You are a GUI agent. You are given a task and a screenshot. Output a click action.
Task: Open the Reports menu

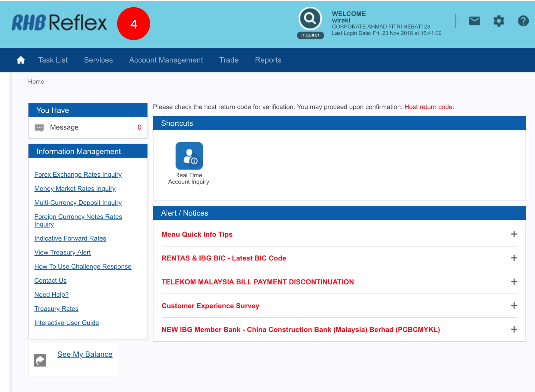tap(268, 60)
